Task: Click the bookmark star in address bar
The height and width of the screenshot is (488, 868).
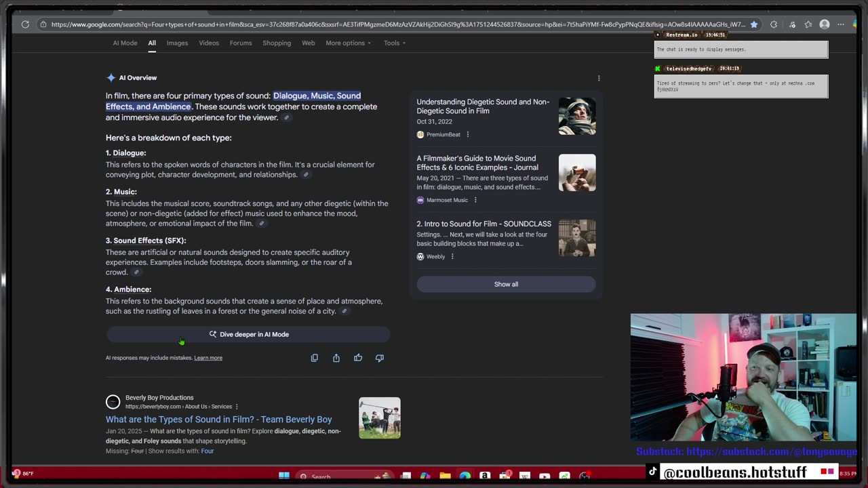Action: click(x=753, y=24)
